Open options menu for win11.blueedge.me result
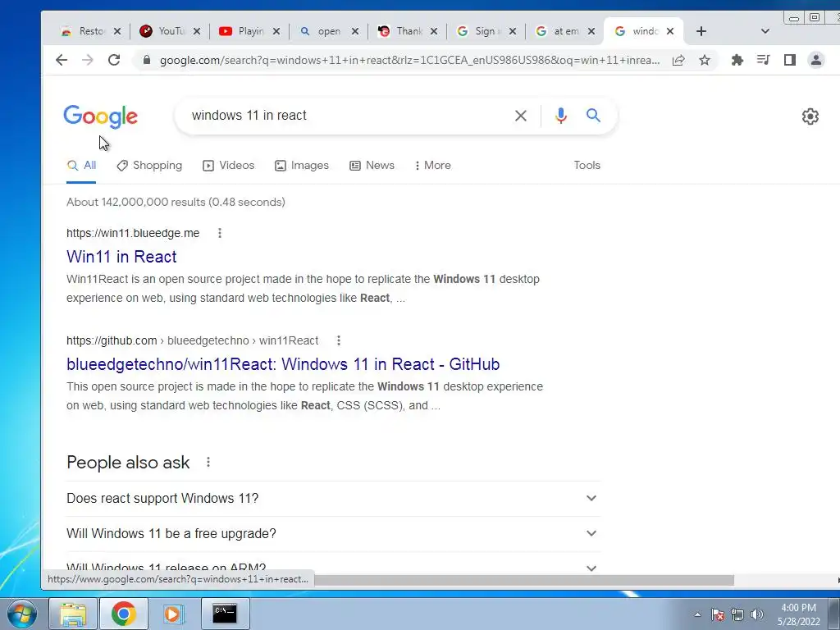This screenshot has height=630, width=840. [220, 233]
